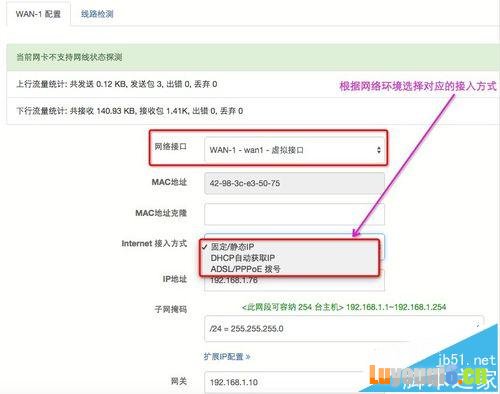500x394 pixels.
Task: Click the 192.168.1.1~192.168.1.254 range hint
Action: tap(396, 307)
